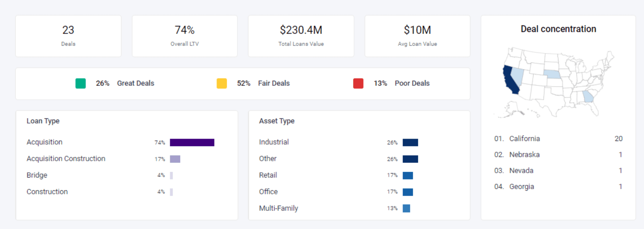
Task: Open the Total Loans Value card
Action: [301, 36]
